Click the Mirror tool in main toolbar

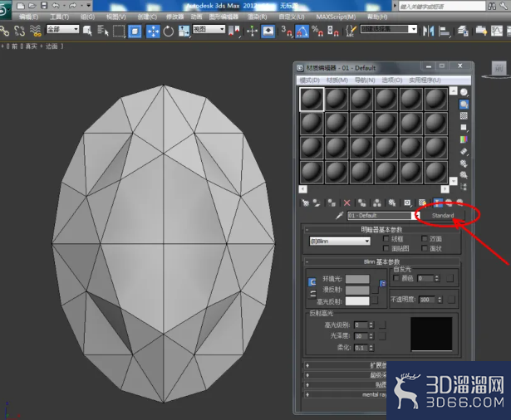(x=428, y=32)
